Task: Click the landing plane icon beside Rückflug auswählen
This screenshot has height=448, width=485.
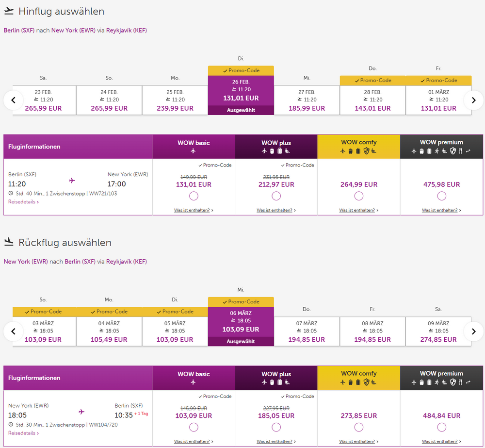Action: click(x=9, y=242)
